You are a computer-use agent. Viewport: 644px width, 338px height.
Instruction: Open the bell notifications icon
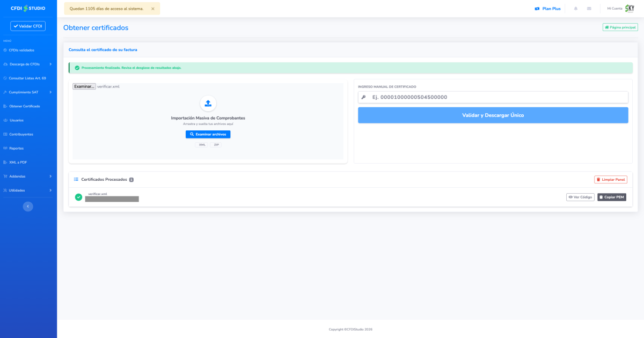pos(576,9)
